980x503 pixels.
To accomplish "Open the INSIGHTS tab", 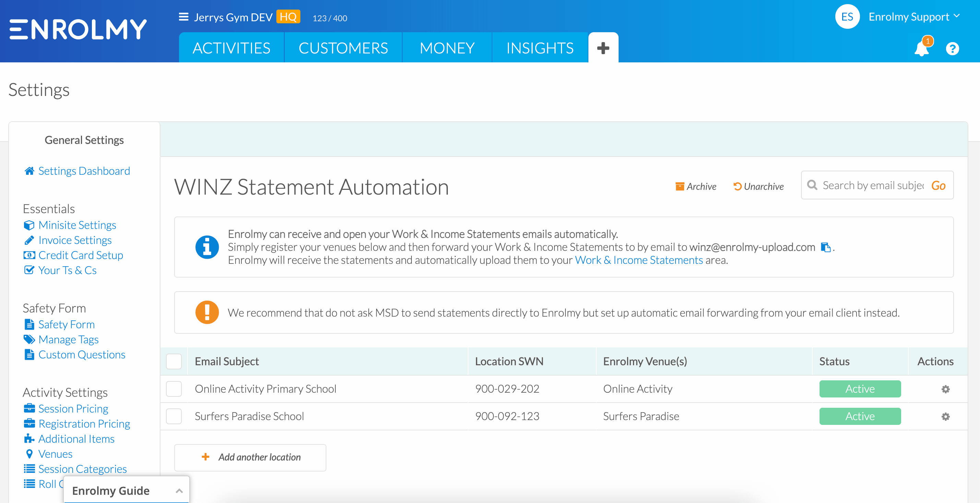I will pos(540,48).
